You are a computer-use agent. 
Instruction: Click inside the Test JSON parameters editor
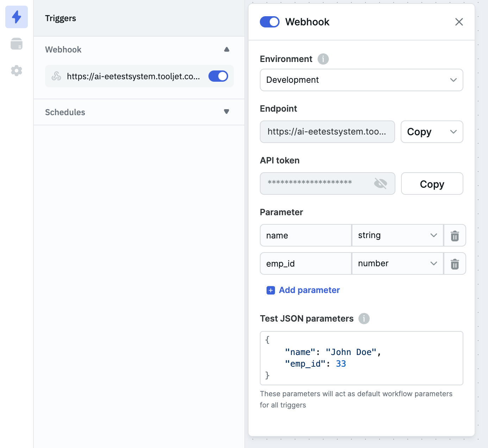pyautogui.click(x=361, y=358)
